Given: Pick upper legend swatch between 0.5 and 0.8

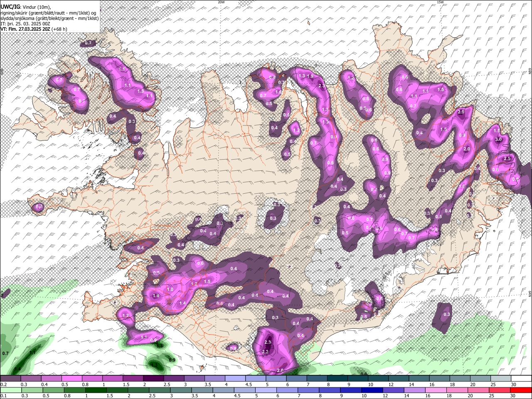Looking at the screenshot, I should [71, 379].
